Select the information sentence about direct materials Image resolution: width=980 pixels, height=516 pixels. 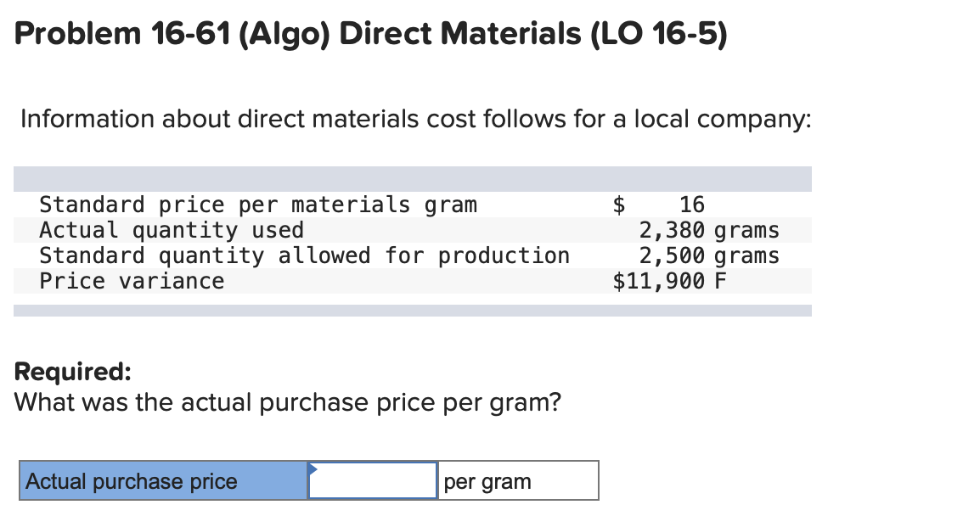point(416,119)
